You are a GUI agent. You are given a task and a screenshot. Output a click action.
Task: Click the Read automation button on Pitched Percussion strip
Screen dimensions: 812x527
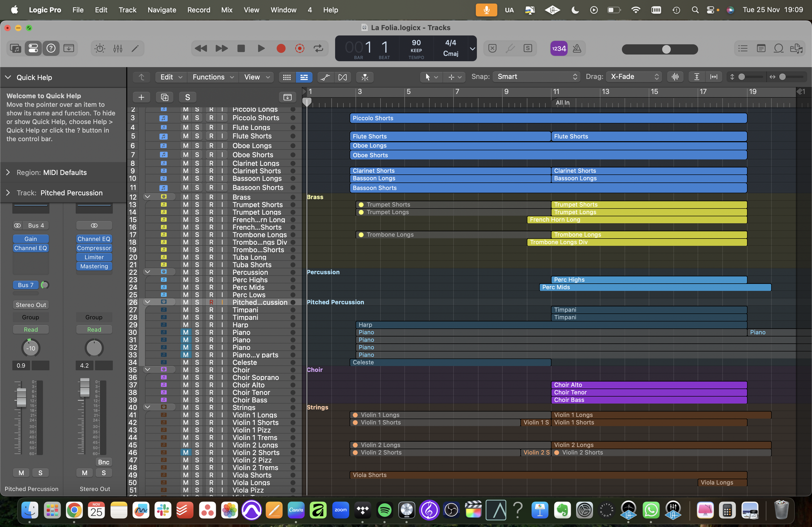[31, 329]
